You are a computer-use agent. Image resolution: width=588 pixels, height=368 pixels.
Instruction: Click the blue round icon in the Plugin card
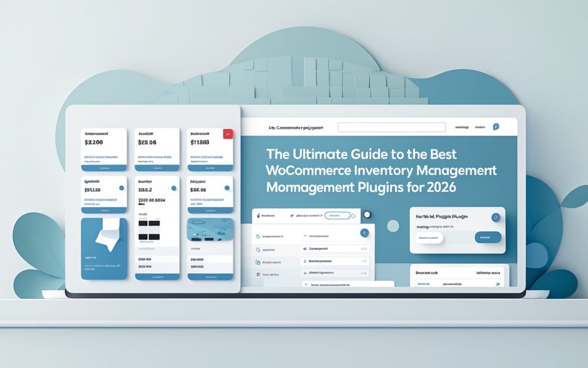496,218
